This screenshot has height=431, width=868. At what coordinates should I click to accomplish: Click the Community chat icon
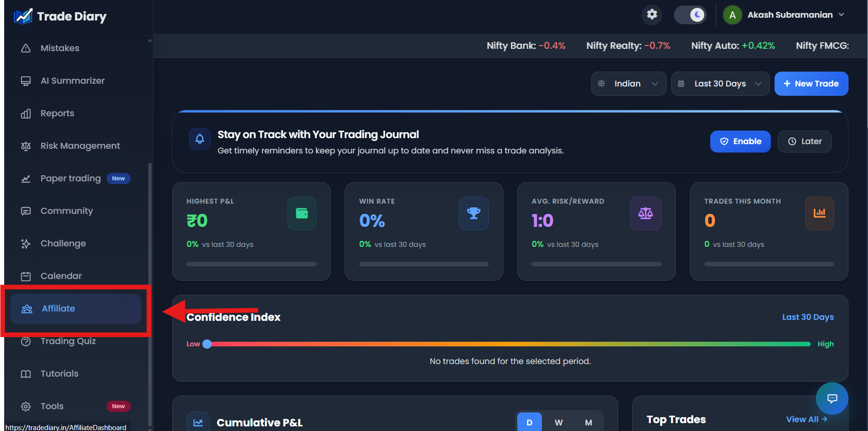click(26, 211)
